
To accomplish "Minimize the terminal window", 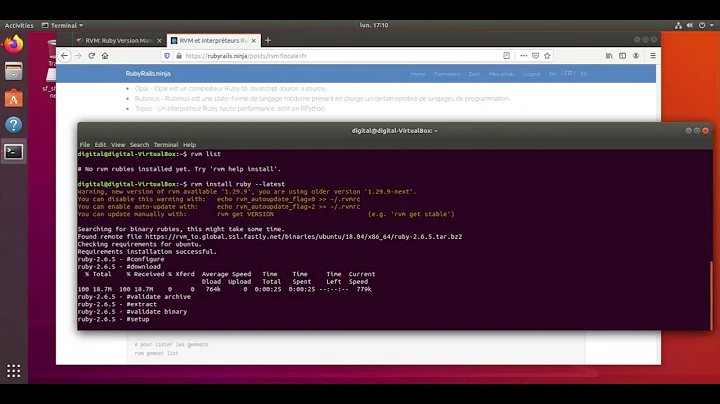I will [x=688, y=131].
